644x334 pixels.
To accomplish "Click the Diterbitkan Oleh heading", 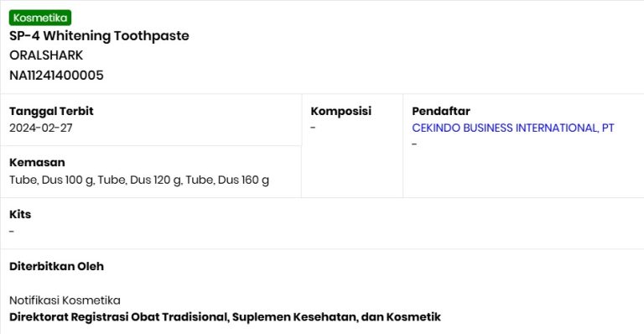I will (x=56, y=266).
